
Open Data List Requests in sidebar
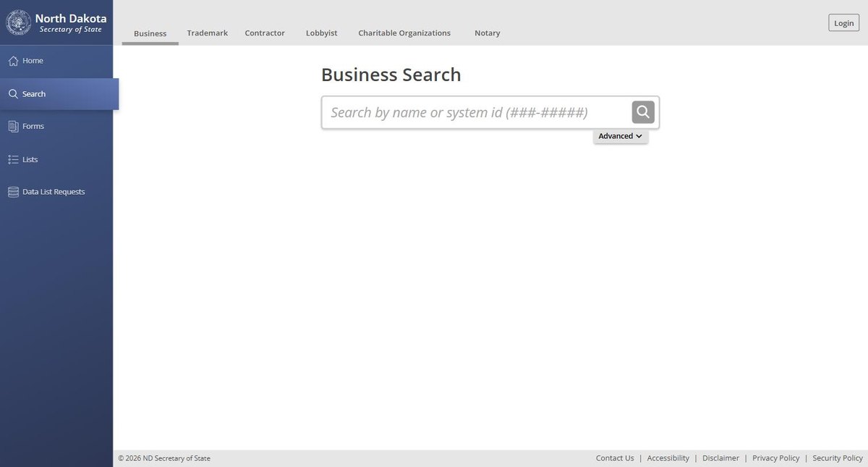(x=56, y=192)
